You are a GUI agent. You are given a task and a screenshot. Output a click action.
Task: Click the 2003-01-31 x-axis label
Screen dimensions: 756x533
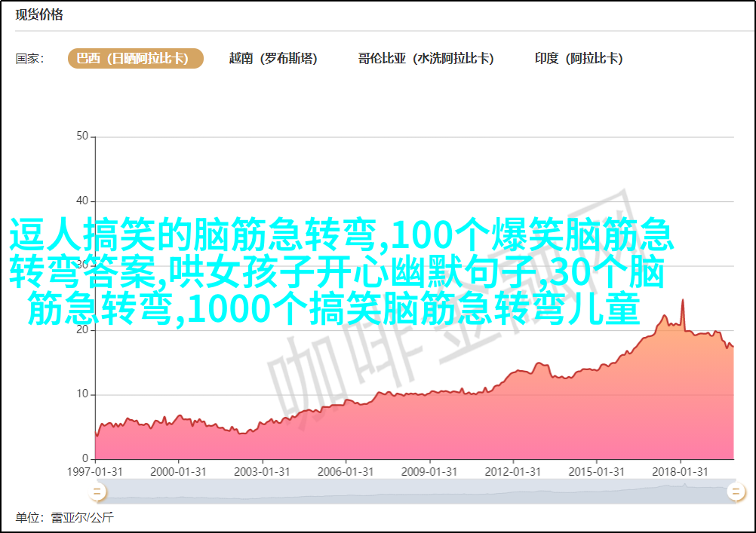pos(263,471)
